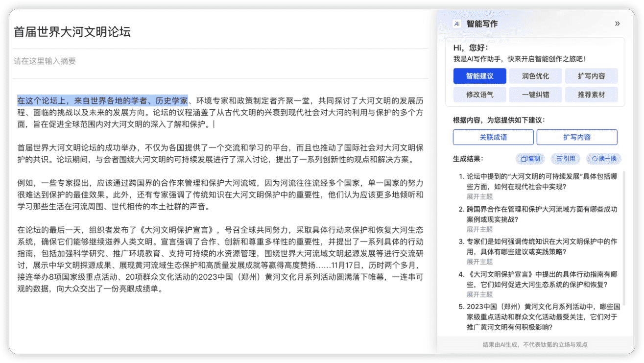Click the paragraph starting 例如，一些专家提出
The height and width of the screenshot is (363, 644).
[220, 194]
